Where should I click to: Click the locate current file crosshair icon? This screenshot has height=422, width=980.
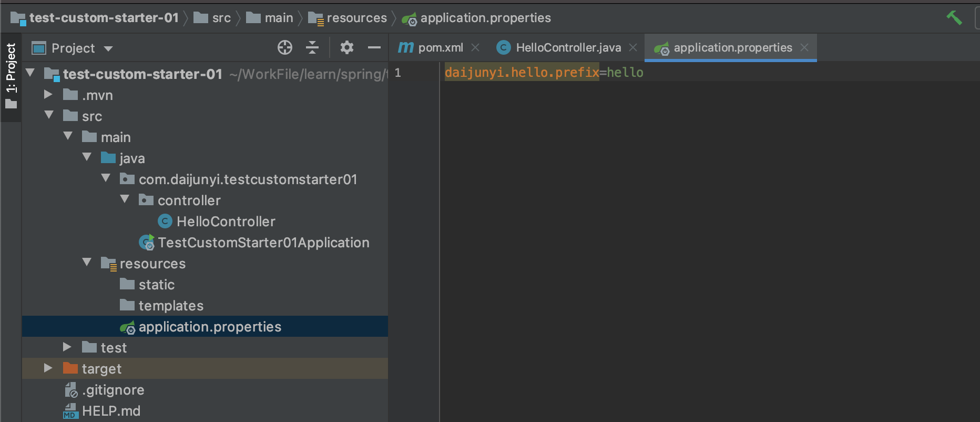pyautogui.click(x=284, y=48)
